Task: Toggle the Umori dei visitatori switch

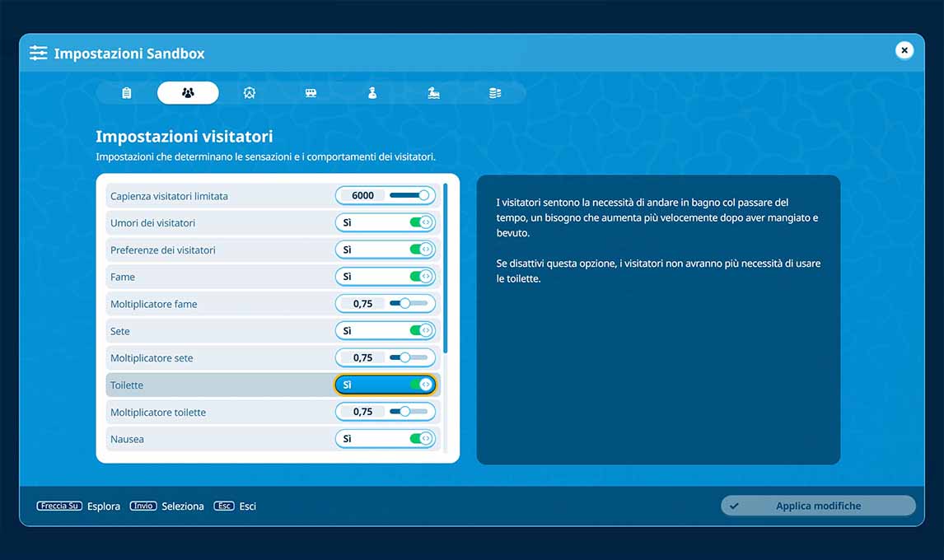Action: pyautogui.click(x=420, y=223)
